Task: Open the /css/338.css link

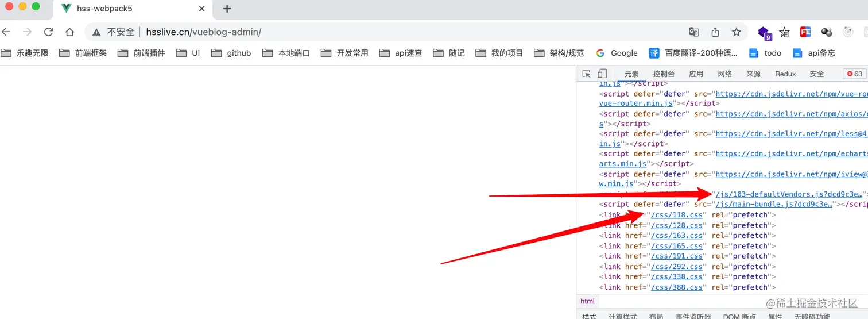Action: click(677, 277)
